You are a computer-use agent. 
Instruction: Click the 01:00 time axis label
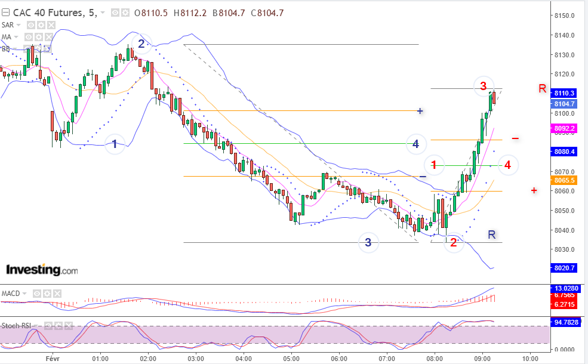point(100,359)
